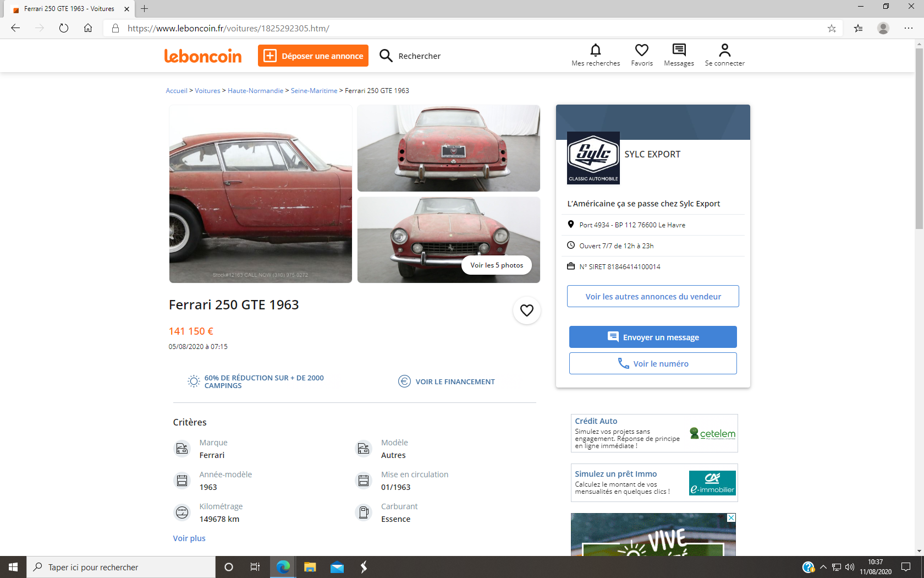The image size is (924, 578).
Task: Click the help question-mark tray icon
Action: [x=808, y=567]
